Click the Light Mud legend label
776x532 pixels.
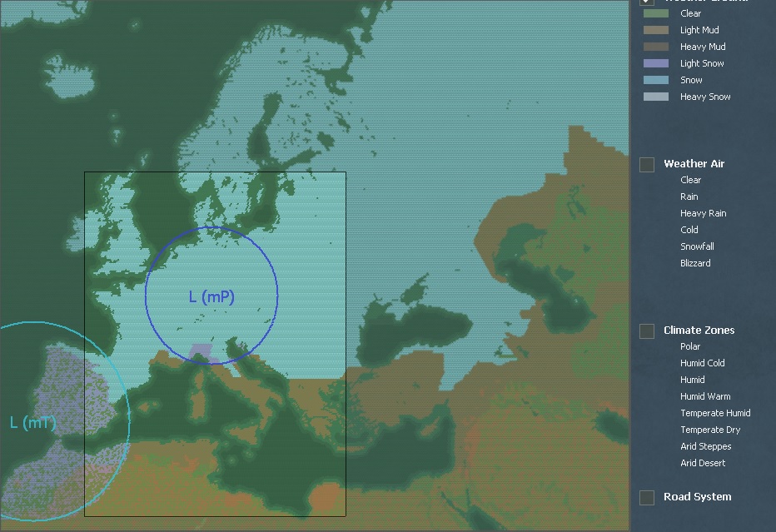point(699,30)
